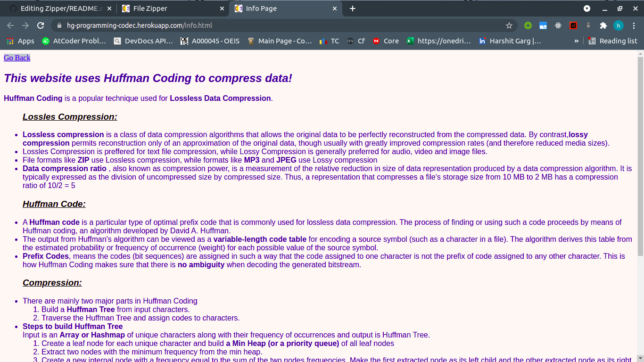Click the address bar URL
This screenshot has height=362, width=644.
pyautogui.click(x=140, y=25)
